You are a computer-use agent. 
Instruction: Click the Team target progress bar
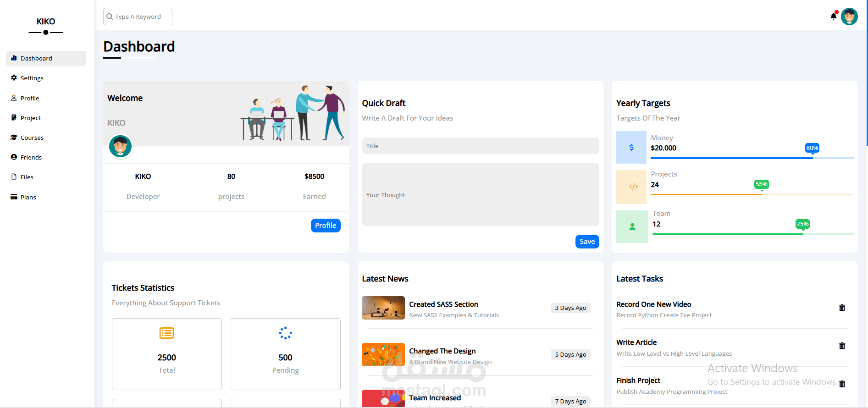(753, 234)
